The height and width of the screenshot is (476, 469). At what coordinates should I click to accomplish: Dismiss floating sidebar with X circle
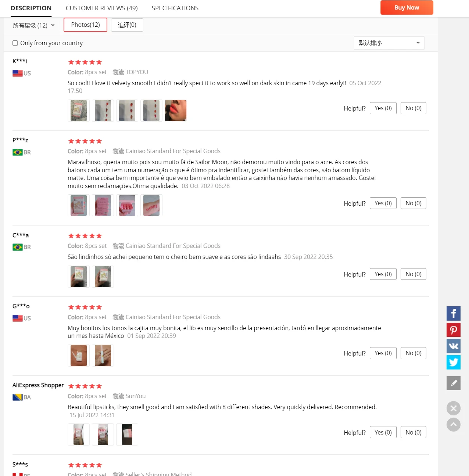click(x=454, y=408)
